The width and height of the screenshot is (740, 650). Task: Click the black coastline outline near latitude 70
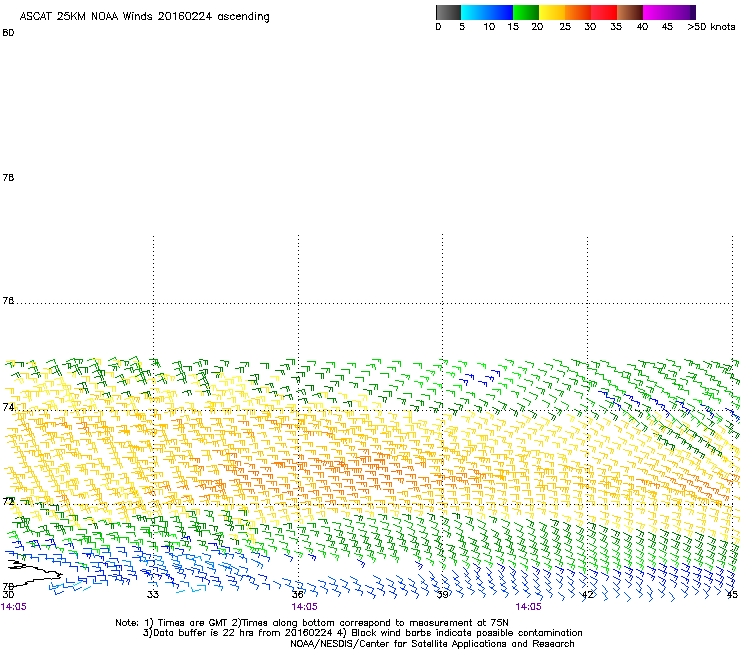34,574
